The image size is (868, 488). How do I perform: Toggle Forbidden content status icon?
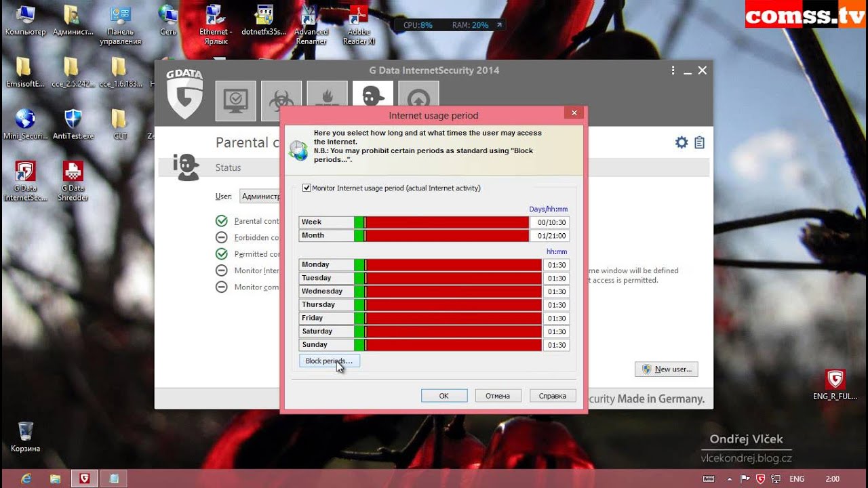point(221,237)
